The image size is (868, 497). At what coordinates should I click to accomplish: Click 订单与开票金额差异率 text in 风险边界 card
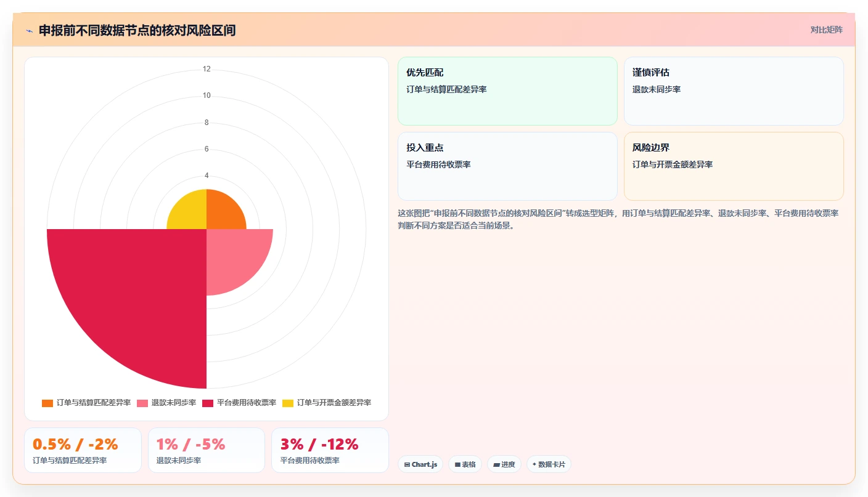673,164
